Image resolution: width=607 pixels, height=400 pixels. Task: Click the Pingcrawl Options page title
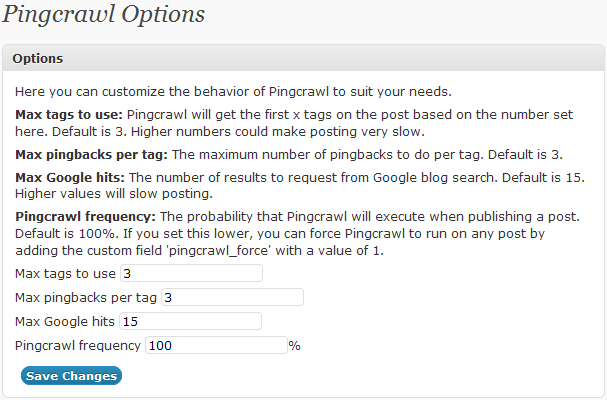click(x=104, y=15)
